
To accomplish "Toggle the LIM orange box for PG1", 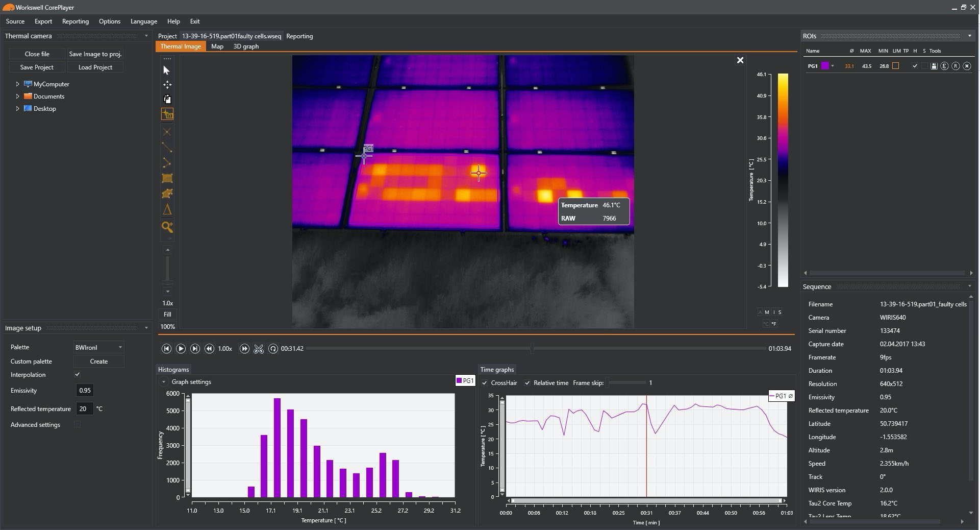I will [x=895, y=66].
